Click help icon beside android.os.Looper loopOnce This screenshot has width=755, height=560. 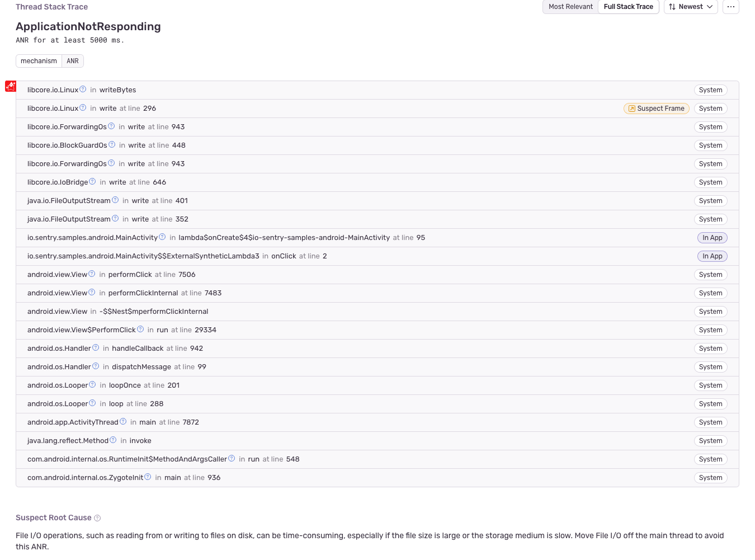[x=92, y=385]
